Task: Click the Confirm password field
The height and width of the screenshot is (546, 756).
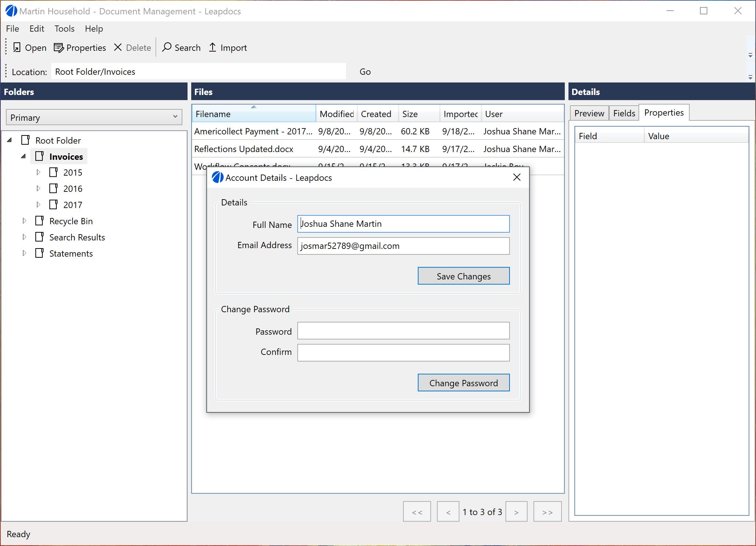Action: (403, 353)
